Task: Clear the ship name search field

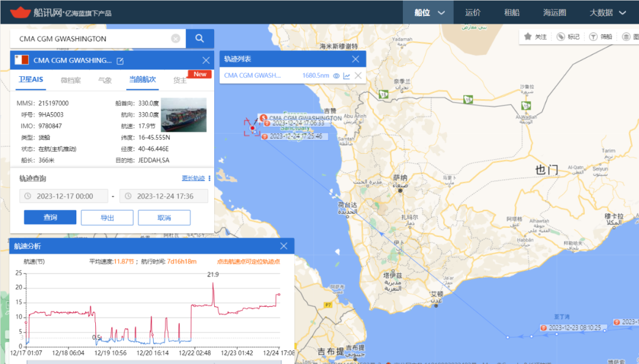Action: pyautogui.click(x=176, y=38)
